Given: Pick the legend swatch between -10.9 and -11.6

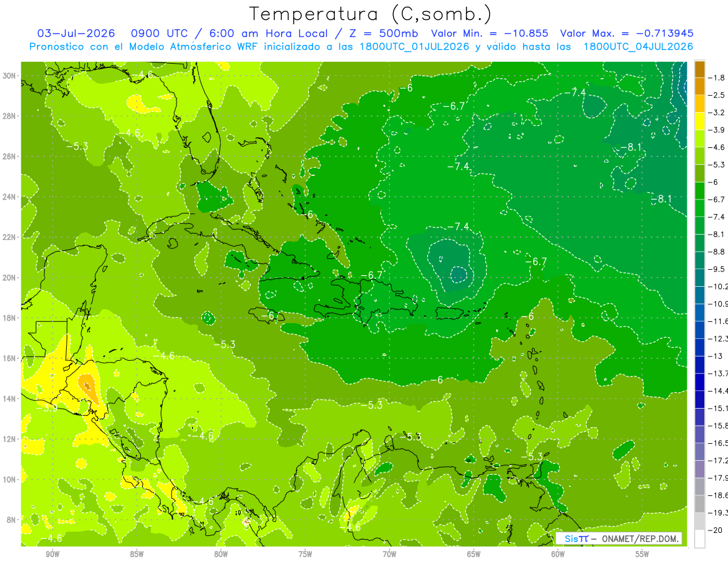Looking at the screenshot, I should [x=699, y=313].
